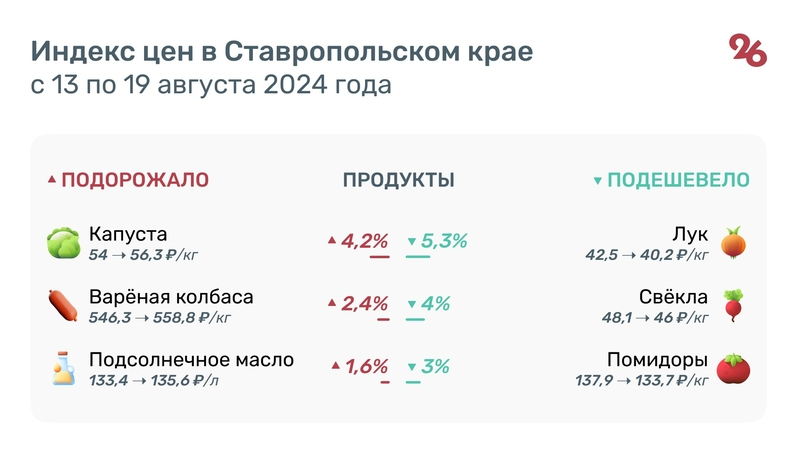Viewport: 800px width, 452px height.
Task: Click the sunflower oil bottle icon
Action: pos(62,368)
